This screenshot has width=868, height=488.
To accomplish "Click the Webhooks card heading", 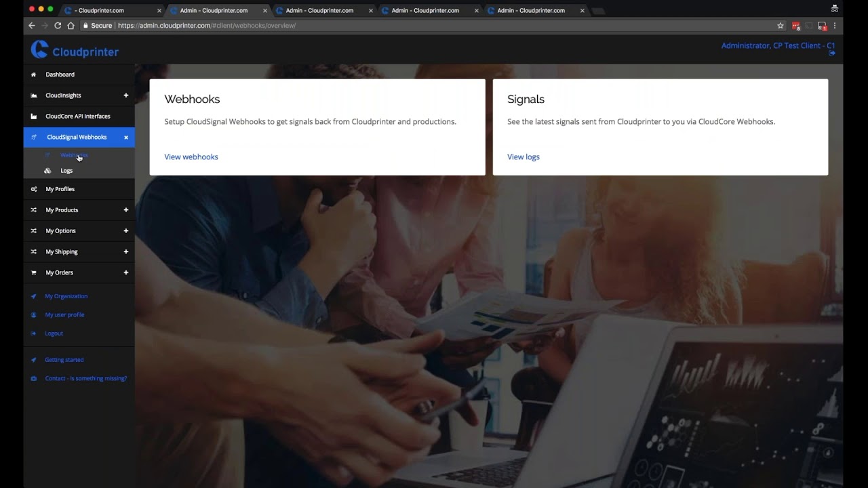I will (x=192, y=99).
